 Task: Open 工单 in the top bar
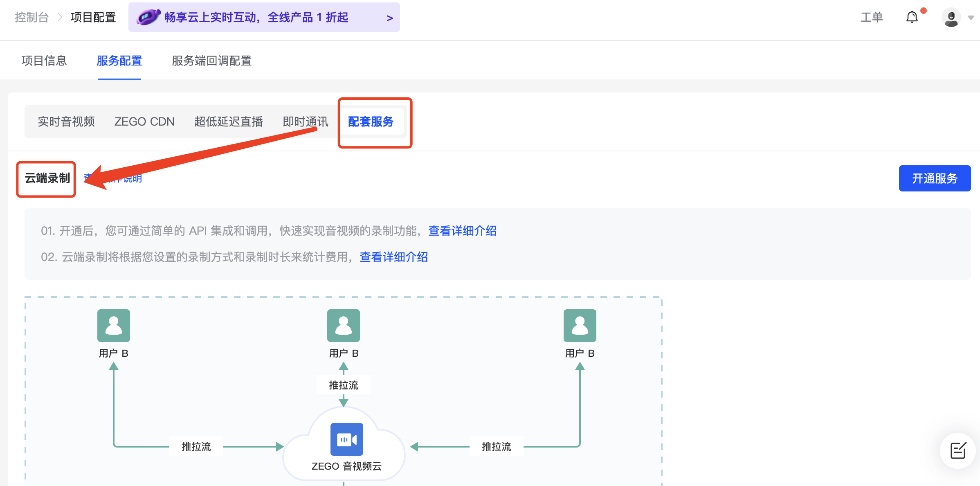click(x=871, y=17)
